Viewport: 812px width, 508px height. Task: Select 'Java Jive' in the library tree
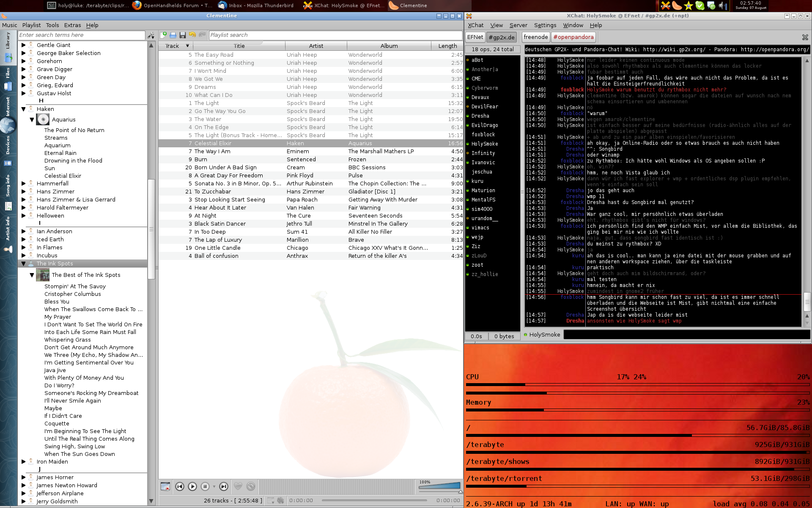55,370
